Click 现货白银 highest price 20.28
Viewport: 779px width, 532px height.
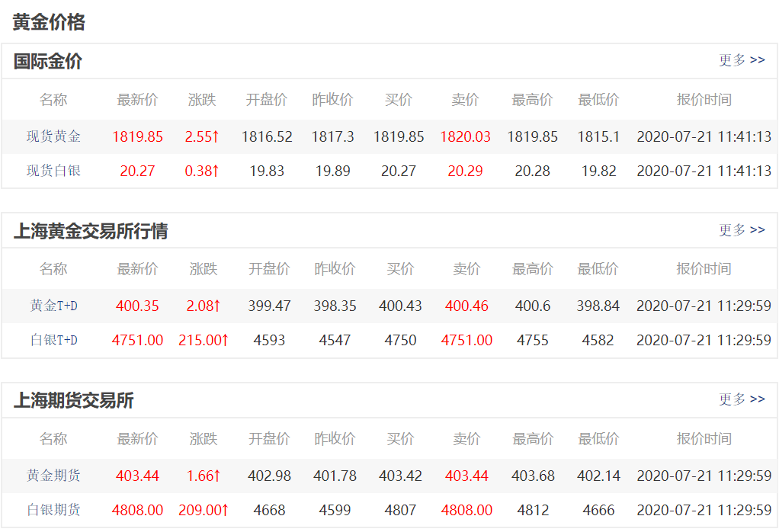click(x=533, y=171)
